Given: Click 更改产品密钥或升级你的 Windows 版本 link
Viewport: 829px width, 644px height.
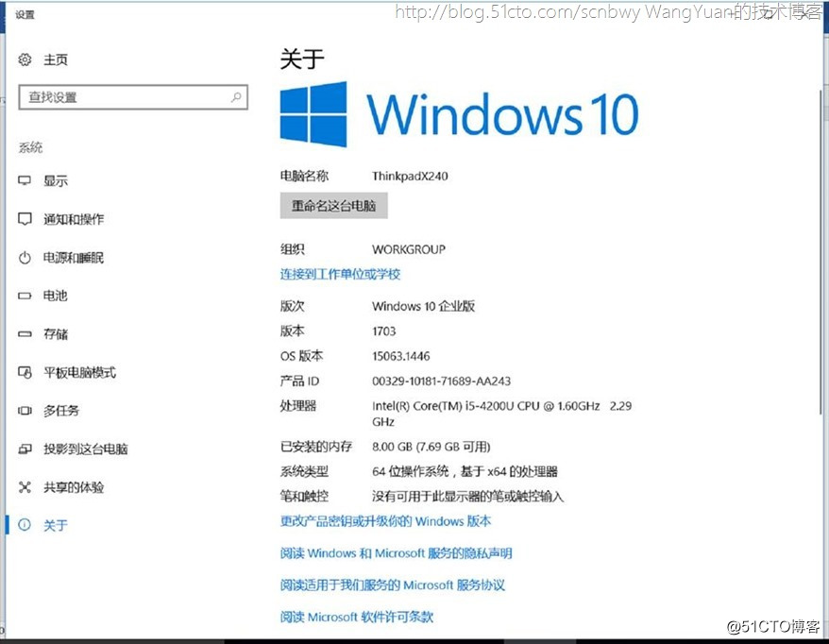Looking at the screenshot, I should (385, 521).
